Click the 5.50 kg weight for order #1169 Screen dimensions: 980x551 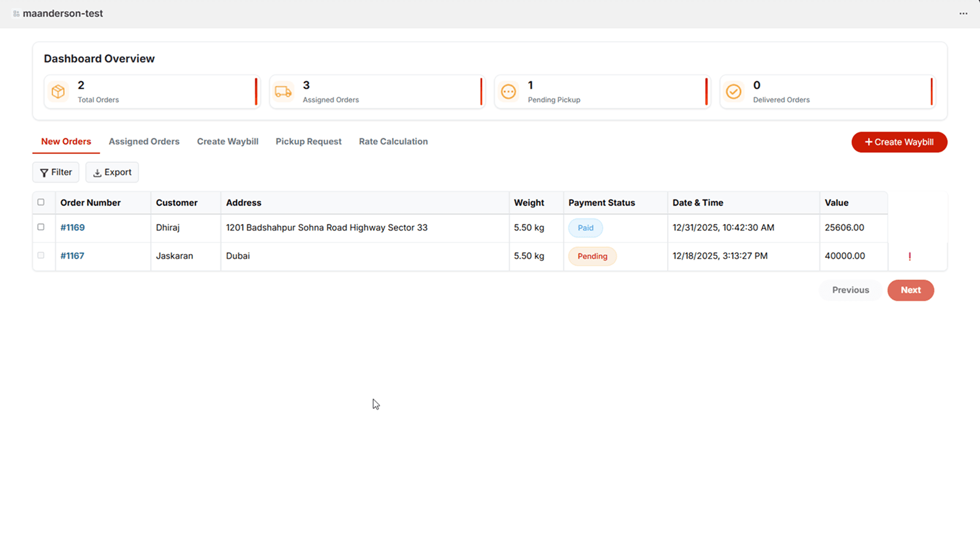(529, 227)
